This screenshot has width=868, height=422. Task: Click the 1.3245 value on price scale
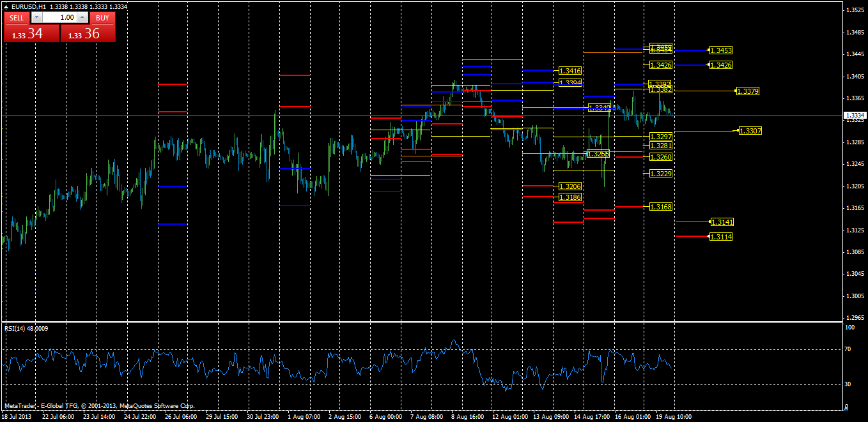pos(855,164)
